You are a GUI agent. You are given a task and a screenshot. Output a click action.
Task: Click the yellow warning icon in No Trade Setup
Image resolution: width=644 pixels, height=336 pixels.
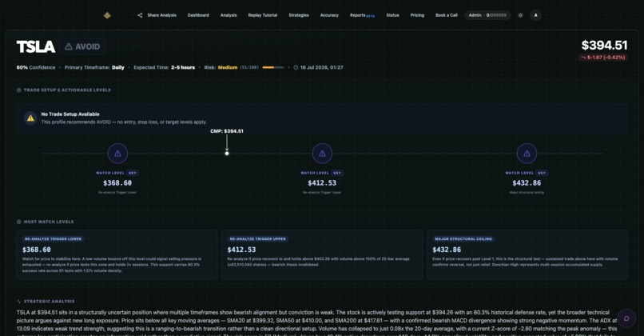30,118
